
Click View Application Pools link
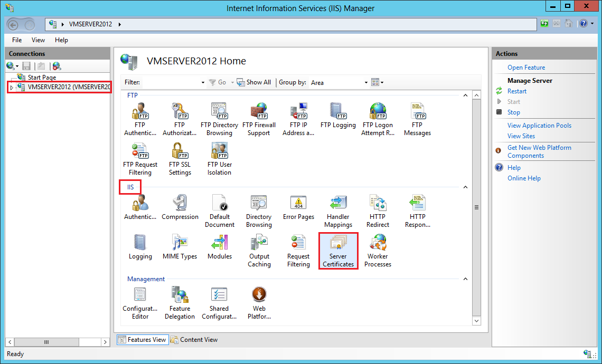[539, 126]
